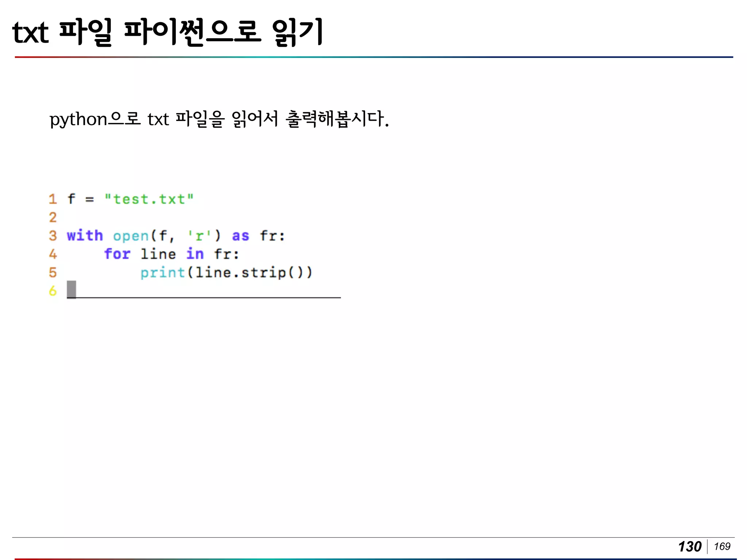Click the slide title 'txt 파일 파이썬으로 읽기'
747x560 pixels.
click(168, 32)
